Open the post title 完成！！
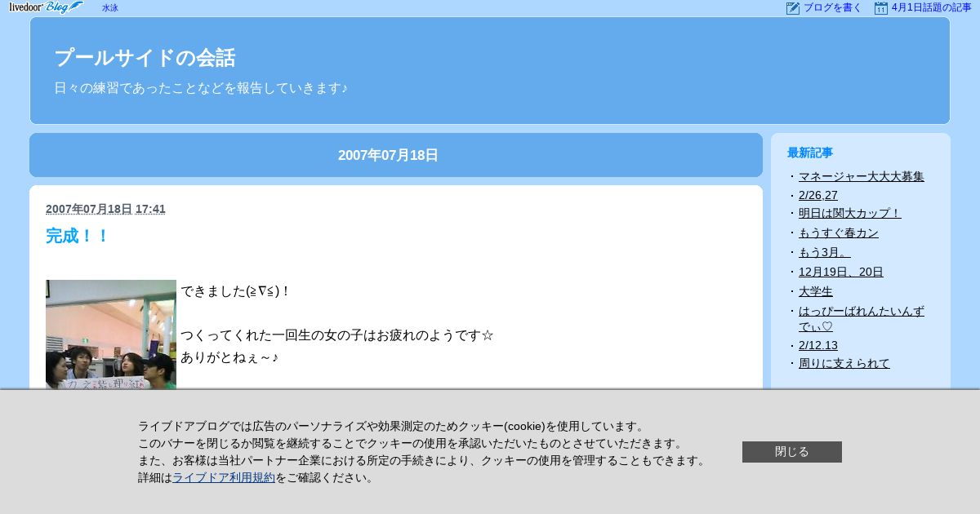 (78, 236)
